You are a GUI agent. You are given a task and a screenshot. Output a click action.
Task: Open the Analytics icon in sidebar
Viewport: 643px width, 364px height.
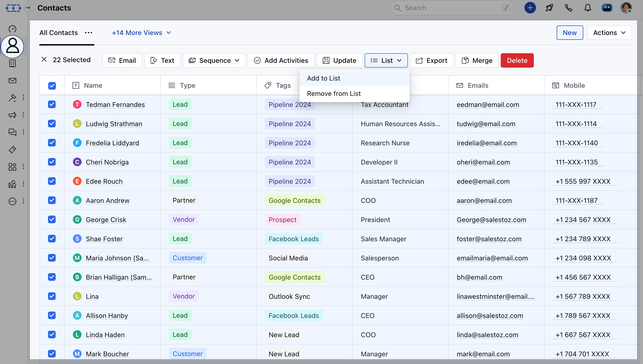(12, 184)
